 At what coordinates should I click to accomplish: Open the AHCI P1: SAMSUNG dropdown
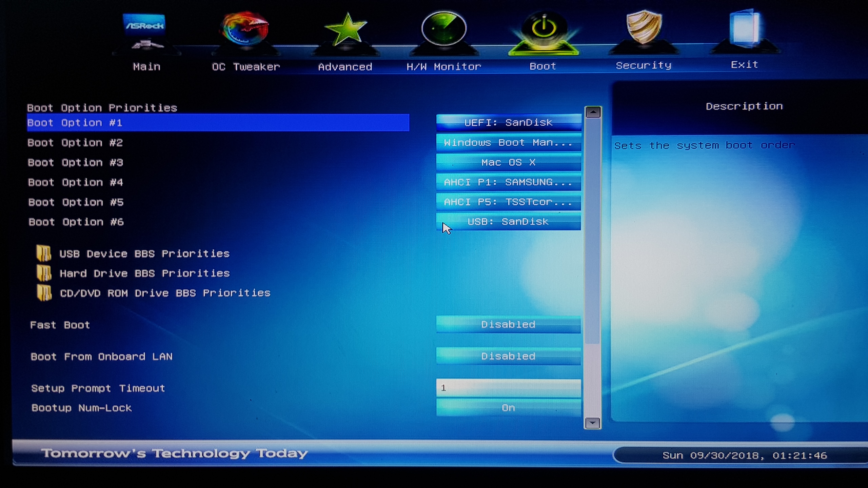click(509, 182)
